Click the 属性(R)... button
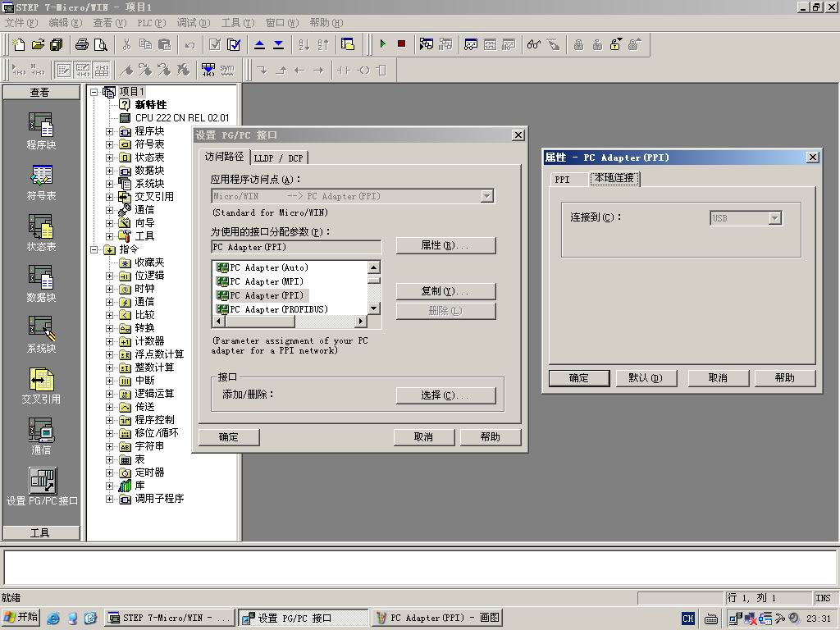The image size is (840, 630). coord(445,245)
